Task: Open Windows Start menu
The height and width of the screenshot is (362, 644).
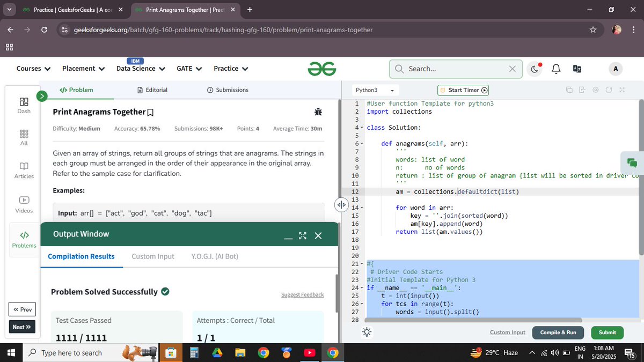Action: 10,352
